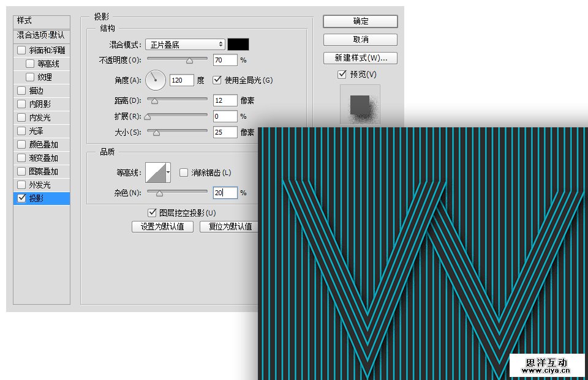Toggle 图层挖空投影 checkbox
Viewport: 588px width, 380px height.
tap(152, 213)
